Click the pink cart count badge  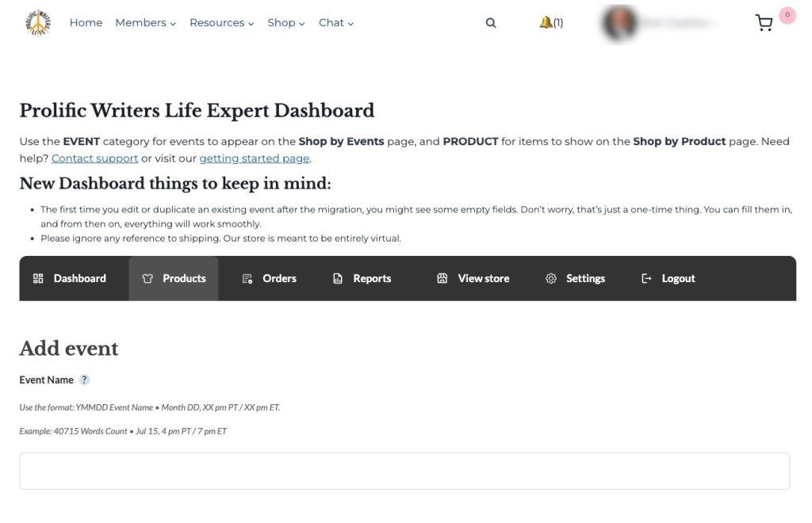pyautogui.click(x=787, y=15)
